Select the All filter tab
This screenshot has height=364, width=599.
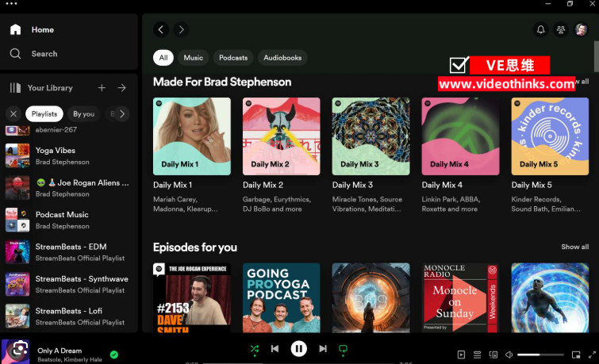163,58
